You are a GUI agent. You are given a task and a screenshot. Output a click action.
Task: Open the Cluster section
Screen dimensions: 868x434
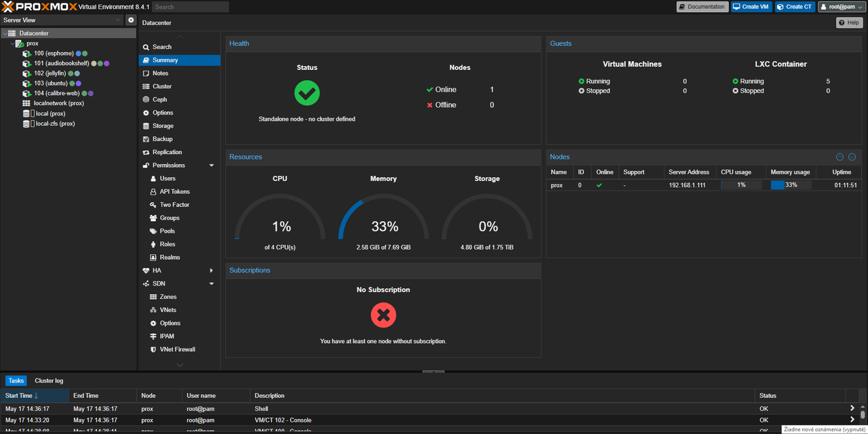[x=179, y=86]
